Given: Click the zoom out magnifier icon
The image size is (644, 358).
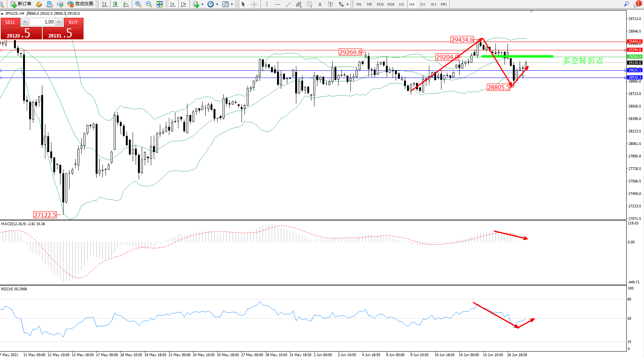Looking at the screenshot, I should pos(149,4).
